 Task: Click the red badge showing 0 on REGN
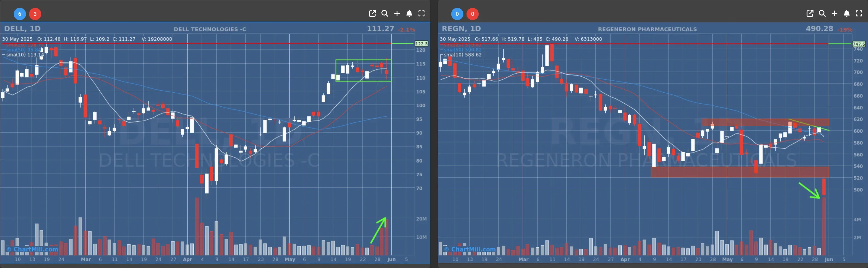[472, 14]
